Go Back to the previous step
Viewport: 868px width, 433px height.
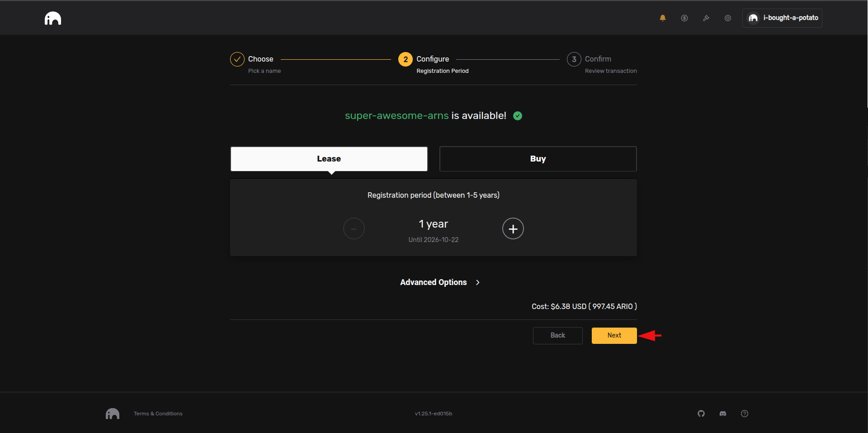557,335
